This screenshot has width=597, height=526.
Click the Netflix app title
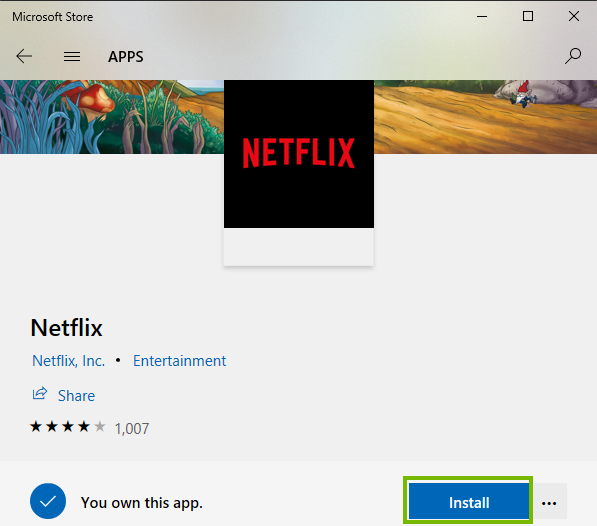[x=67, y=328]
